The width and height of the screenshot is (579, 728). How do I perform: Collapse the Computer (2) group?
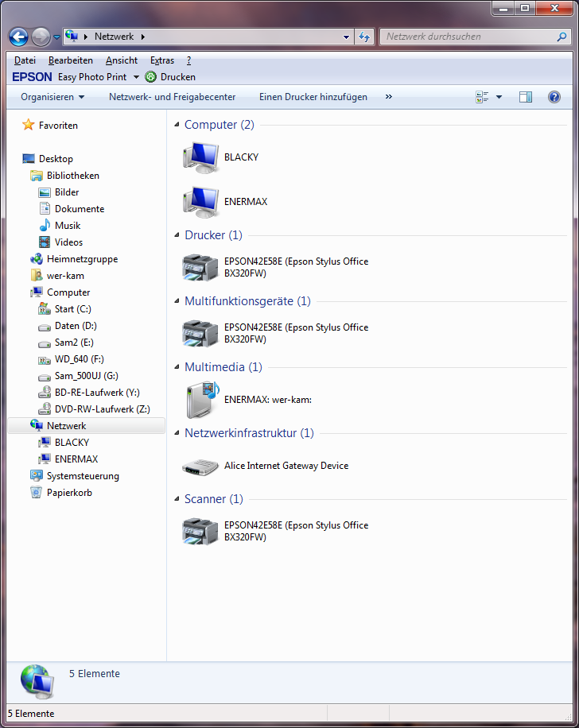177,125
